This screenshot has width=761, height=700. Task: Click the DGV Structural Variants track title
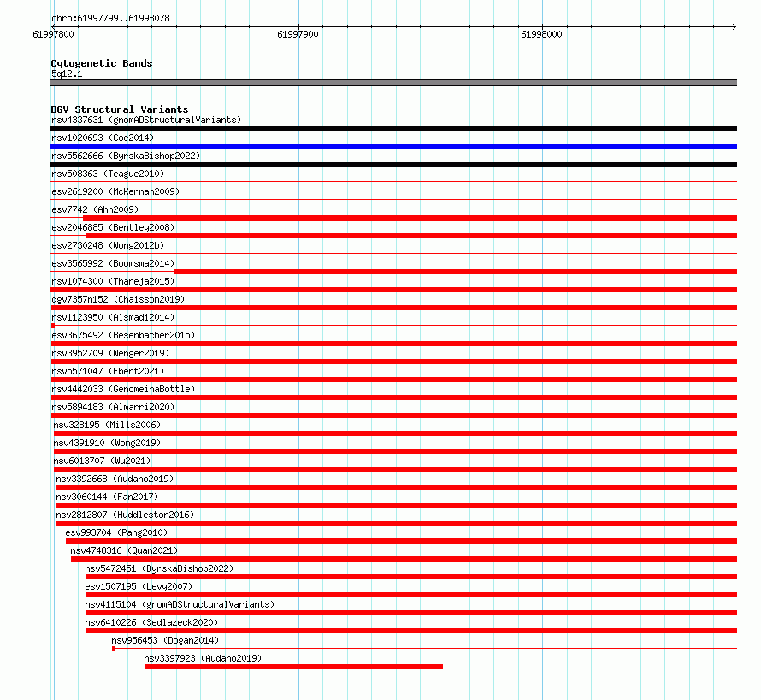tap(120, 109)
